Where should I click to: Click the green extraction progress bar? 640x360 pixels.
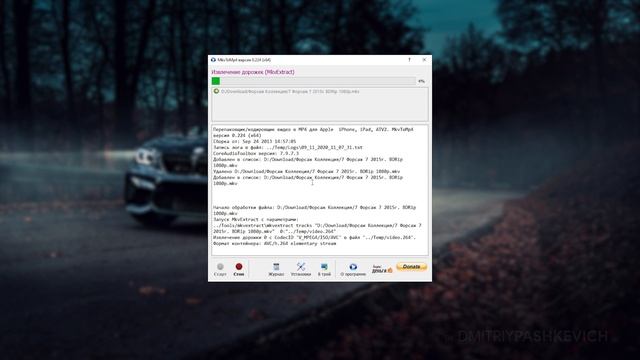point(313,81)
